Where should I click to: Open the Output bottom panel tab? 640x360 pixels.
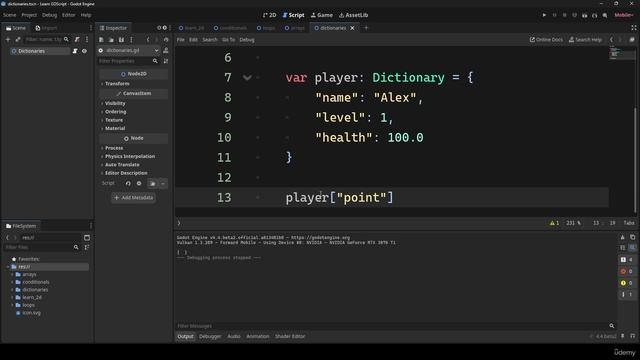[x=185, y=336]
